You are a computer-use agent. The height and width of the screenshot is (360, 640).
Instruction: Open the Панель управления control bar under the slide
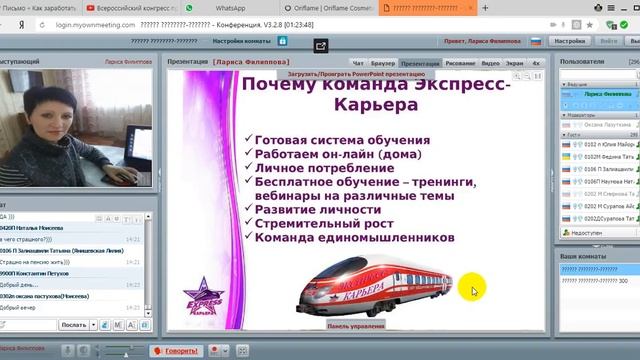tap(356, 326)
